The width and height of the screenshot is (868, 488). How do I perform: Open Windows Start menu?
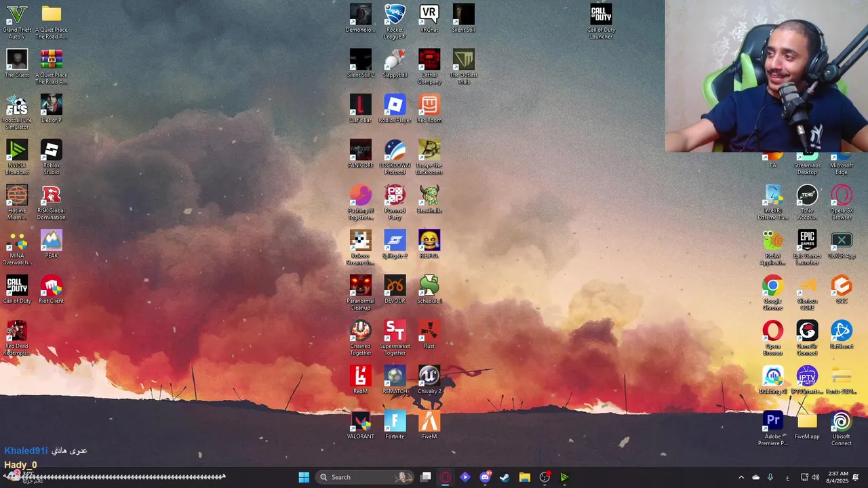click(x=304, y=477)
